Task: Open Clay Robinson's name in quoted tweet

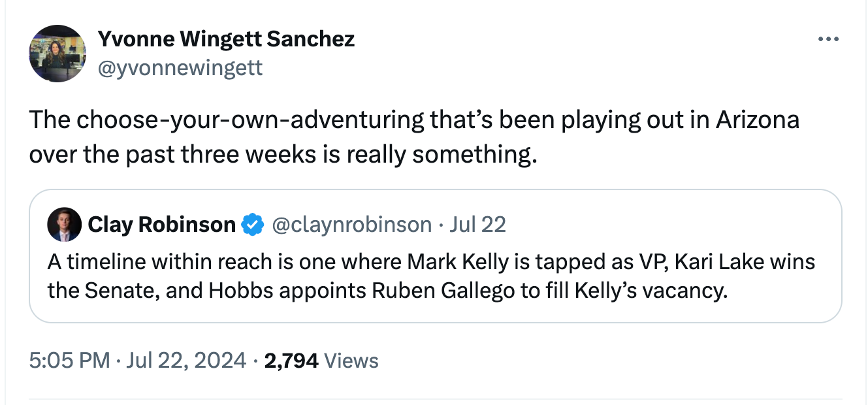Action: pos(161,225)
